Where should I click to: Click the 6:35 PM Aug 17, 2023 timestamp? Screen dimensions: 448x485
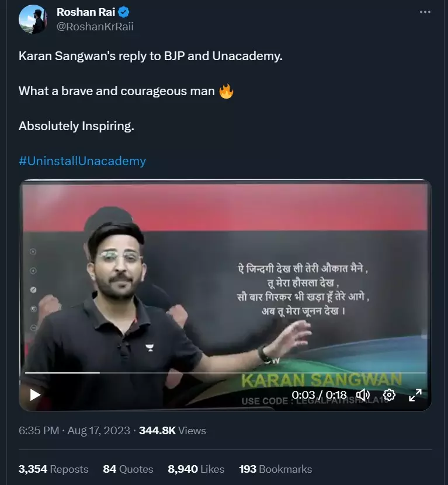tap(74, 431)
